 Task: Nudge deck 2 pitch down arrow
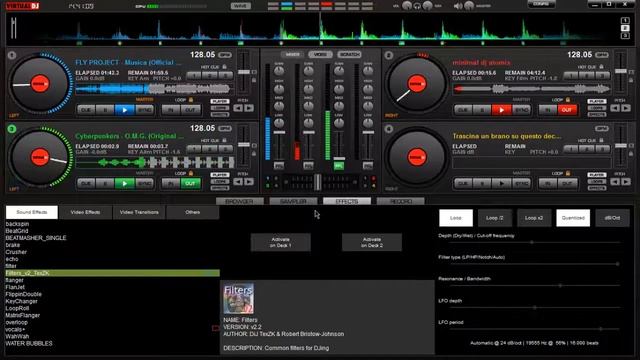pyautogui.click(x=615, y=108)
